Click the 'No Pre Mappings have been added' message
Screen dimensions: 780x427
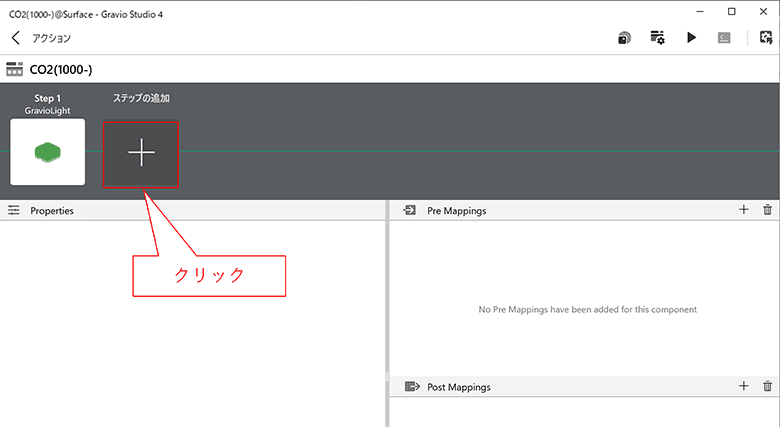point(587,310)
